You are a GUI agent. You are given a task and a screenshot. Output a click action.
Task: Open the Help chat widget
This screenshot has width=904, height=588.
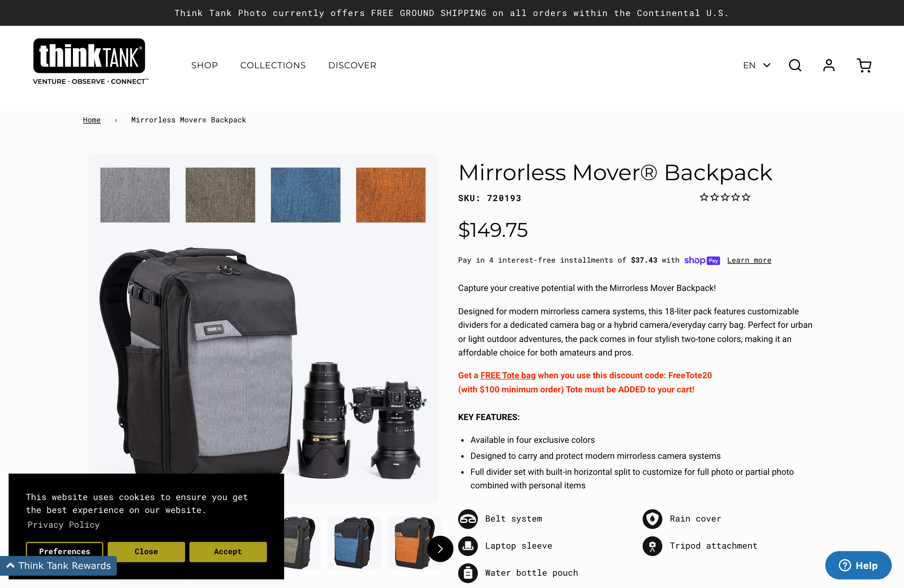click(858, 565)
